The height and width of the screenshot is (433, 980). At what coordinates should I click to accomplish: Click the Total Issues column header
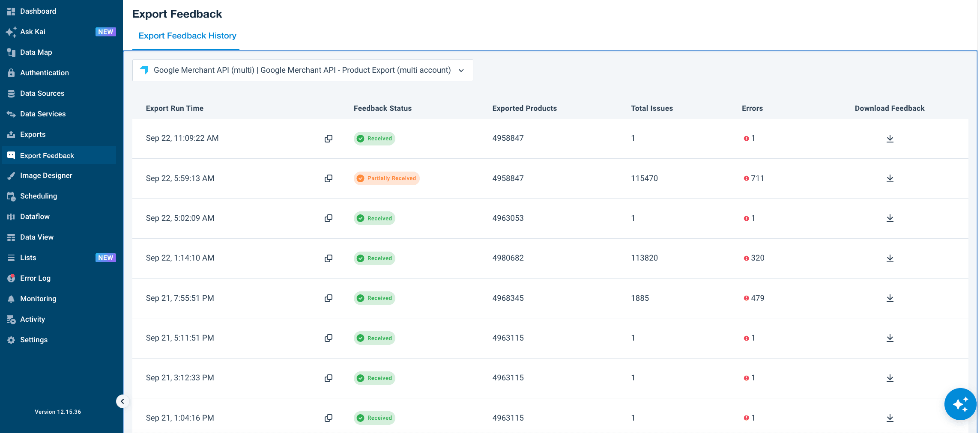coord(652,108)
